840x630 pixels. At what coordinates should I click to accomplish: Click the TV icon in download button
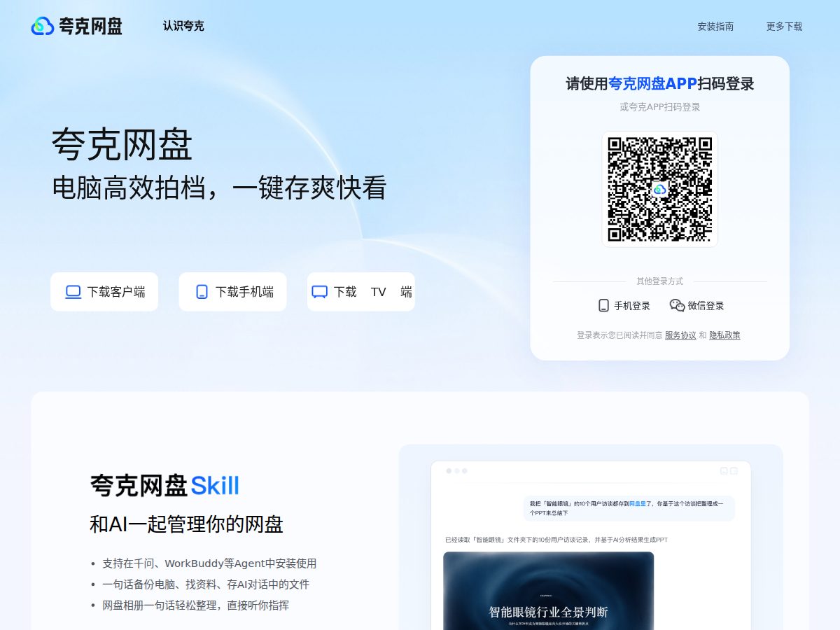(320, 292)
